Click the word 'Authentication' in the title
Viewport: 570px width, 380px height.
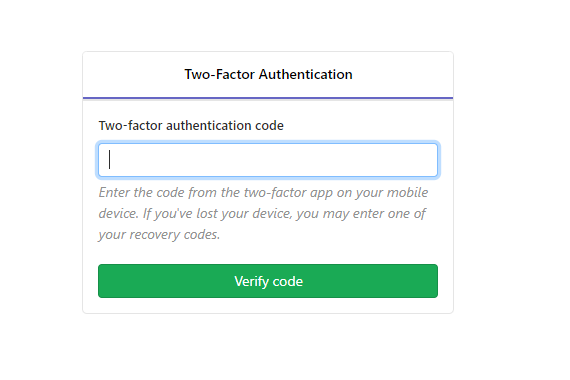click(305, 74)
